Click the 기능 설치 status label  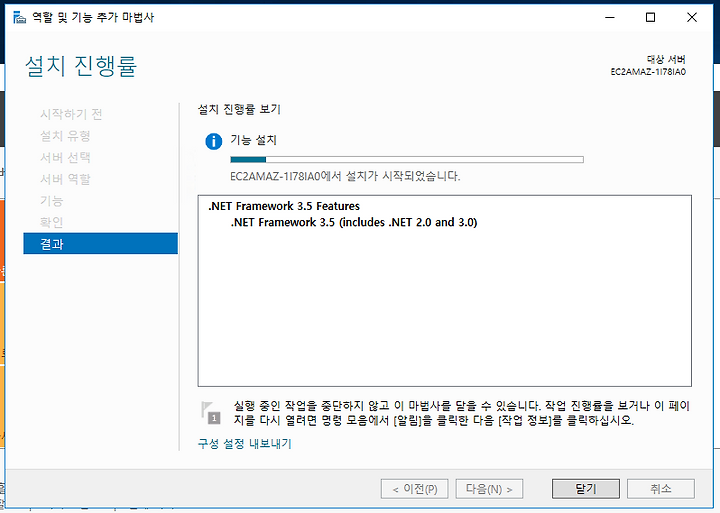pyautogui.click(x=253, y=140)
